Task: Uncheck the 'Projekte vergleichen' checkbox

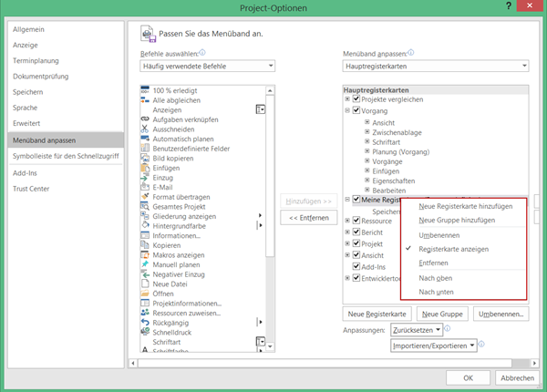Action: click(x=356, y=99)
